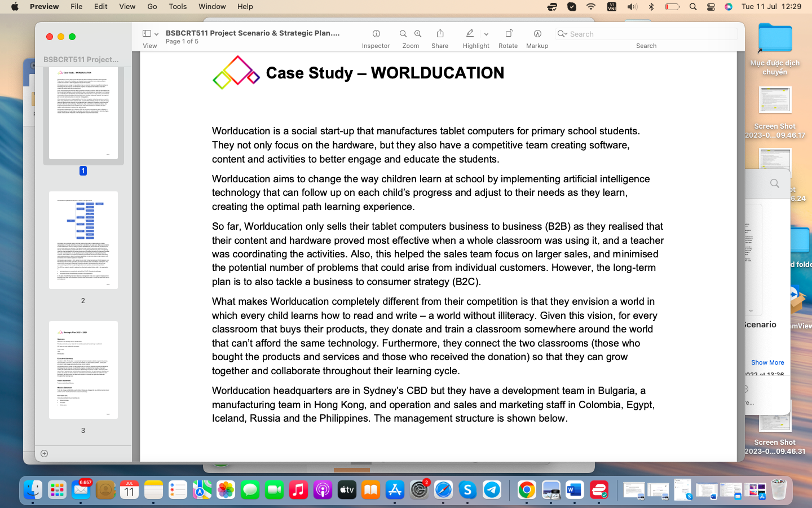Screen dimensions: 812x508
Task: Open the Inspector panel
Action: (376, 34)
